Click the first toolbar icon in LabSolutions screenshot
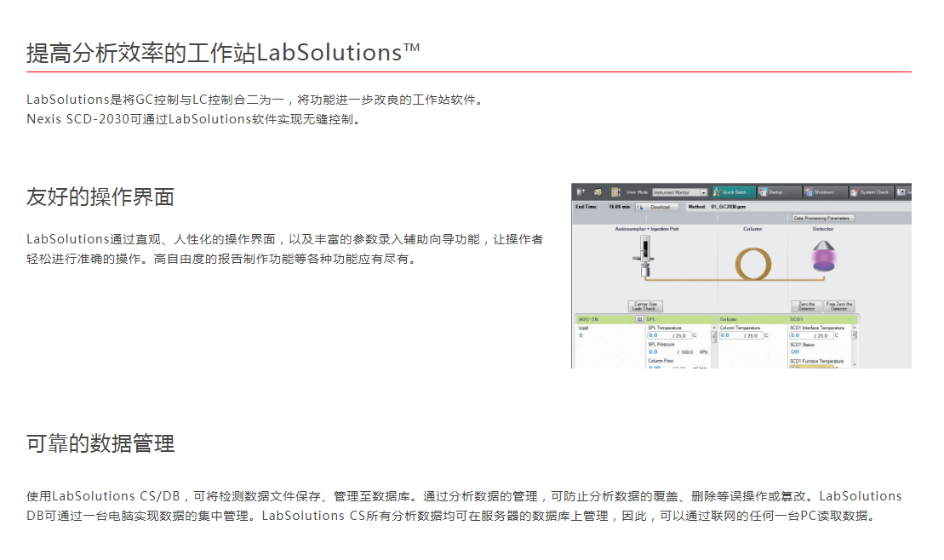 click(x=581, y=192)
